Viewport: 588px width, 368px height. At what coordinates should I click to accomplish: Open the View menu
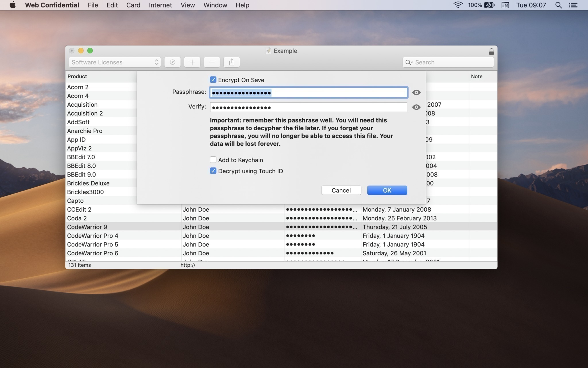[x=188, y=5]
